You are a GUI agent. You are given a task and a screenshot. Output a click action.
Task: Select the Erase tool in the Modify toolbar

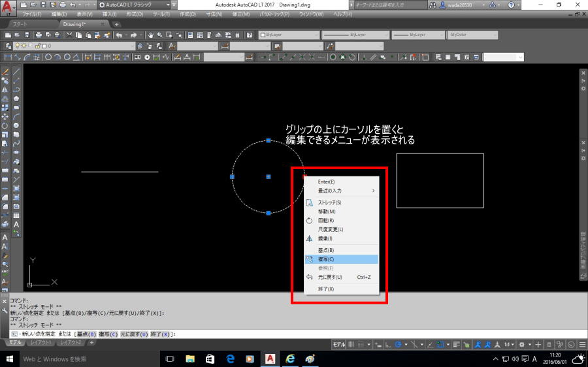pos(5,72)
